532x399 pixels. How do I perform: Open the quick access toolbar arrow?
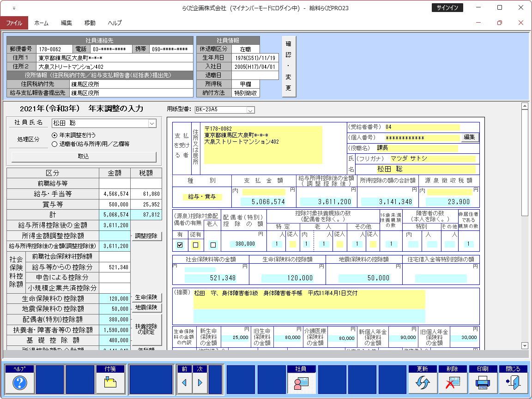click(x=14, y=8)
